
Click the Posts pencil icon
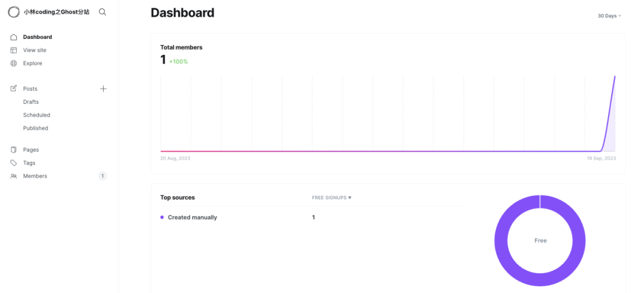[14, 88]
